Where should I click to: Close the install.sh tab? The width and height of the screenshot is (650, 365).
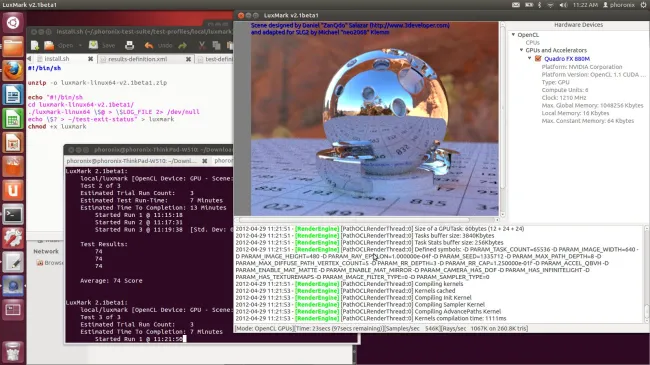(90, 59)
